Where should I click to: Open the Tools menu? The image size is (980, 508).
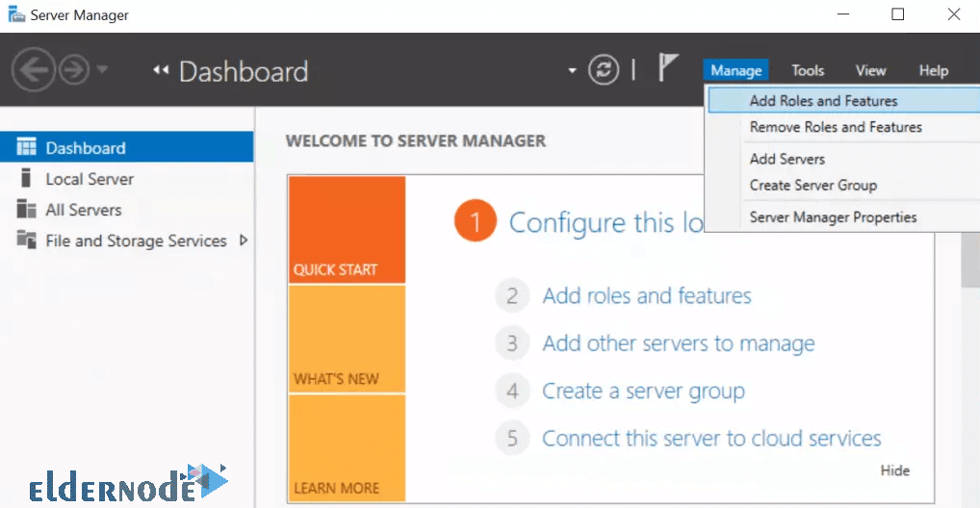pos(808,70)
